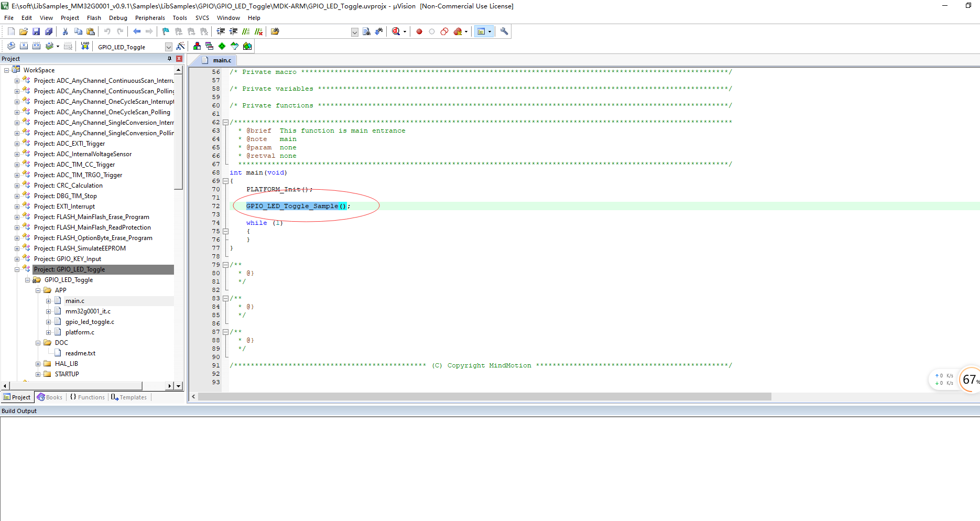The height and width of the screenshot is (521, 980).
Task: Copy selection with the Copy icon
Action: (x=78, y=31)
